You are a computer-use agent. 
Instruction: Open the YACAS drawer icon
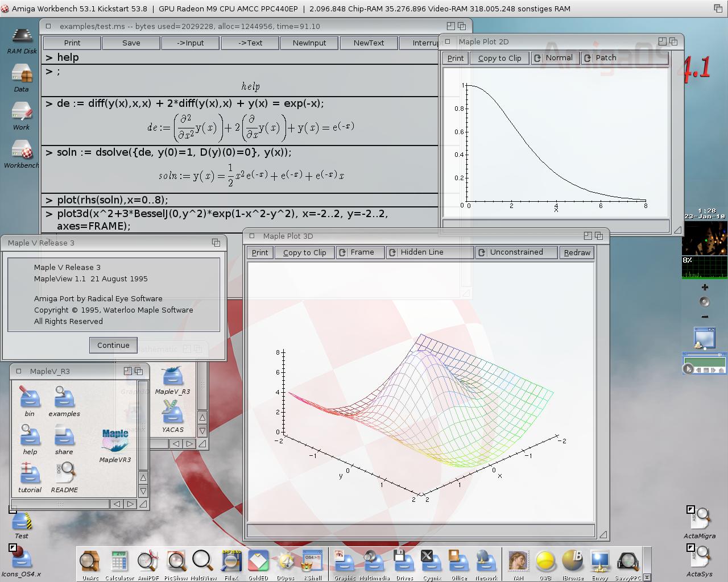click(172, 412)
